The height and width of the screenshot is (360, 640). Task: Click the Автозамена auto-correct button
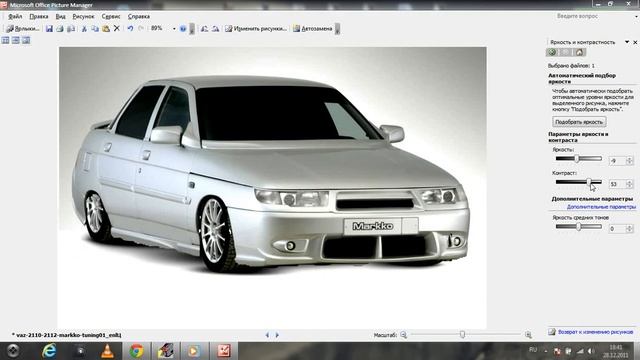313,29
